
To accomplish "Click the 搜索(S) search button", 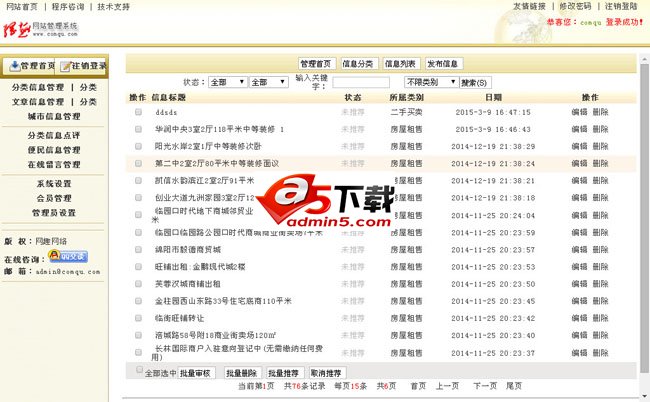I will point(475,82).
